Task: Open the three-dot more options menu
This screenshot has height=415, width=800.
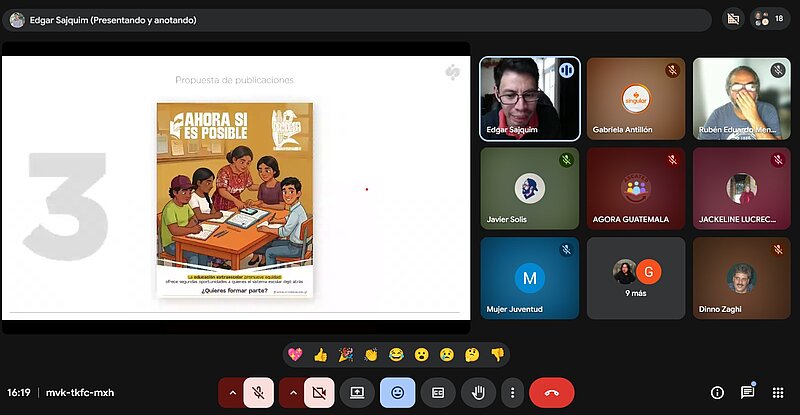Action: (x=512, y=393)
